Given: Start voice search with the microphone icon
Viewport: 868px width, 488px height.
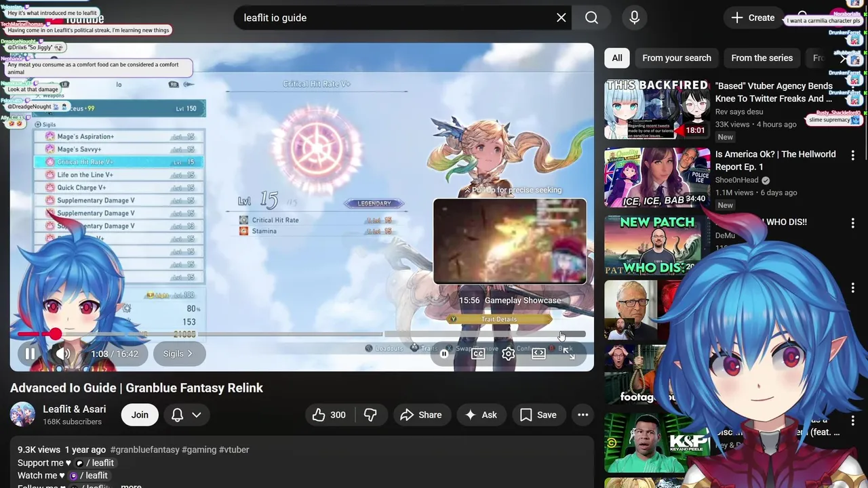Looking at the screenshot, I should point(634,18).
